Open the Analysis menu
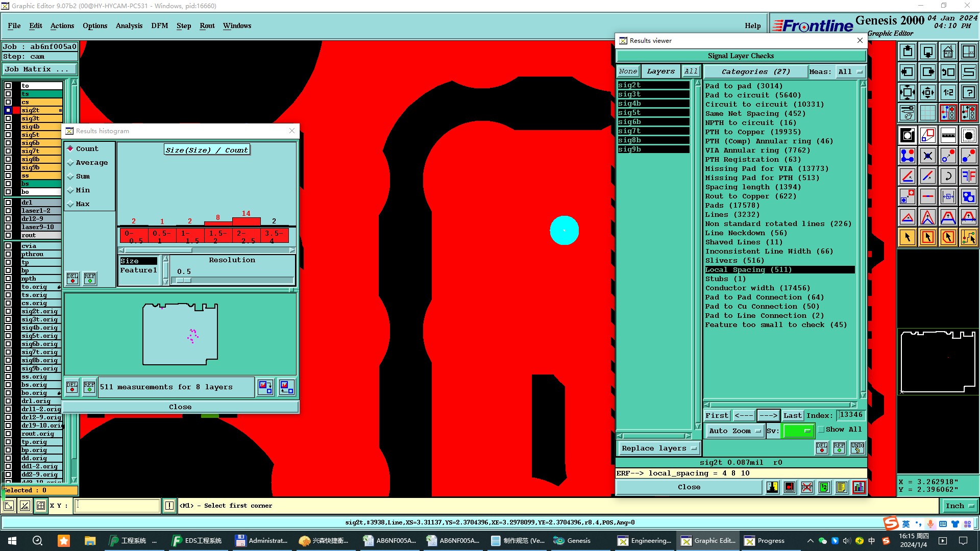The width and height of the screenshot is (980, 551). click(129, 26)
